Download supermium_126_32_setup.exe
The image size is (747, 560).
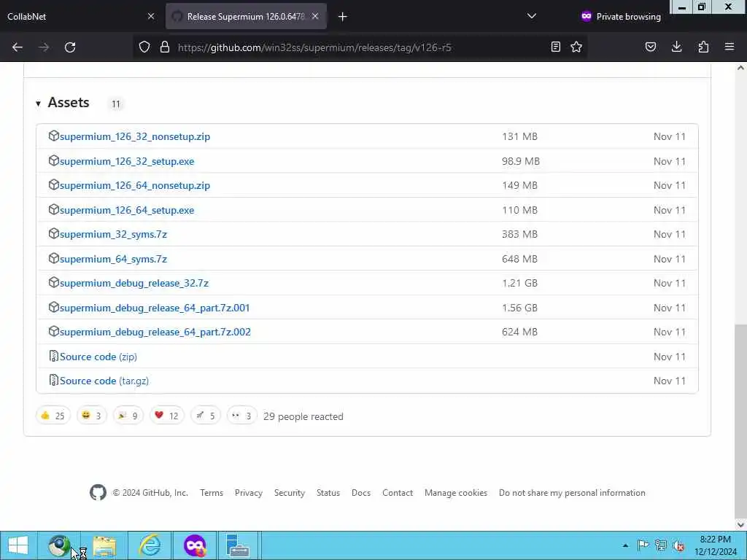[127, 161]
